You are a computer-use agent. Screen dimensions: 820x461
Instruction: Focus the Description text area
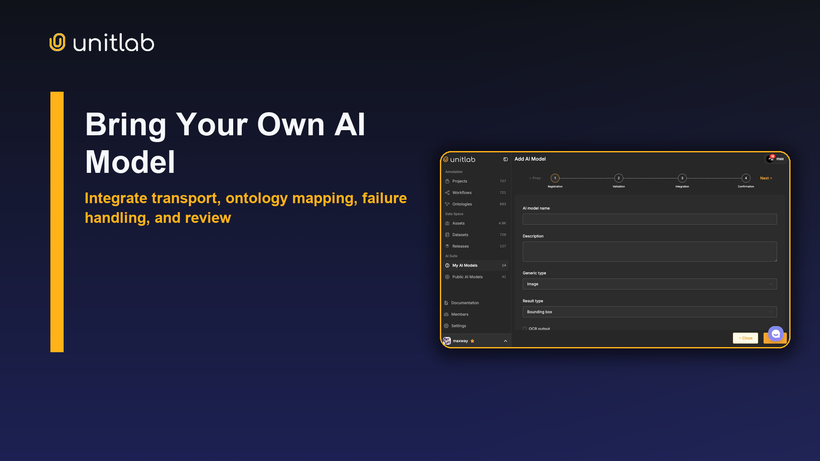650,251
